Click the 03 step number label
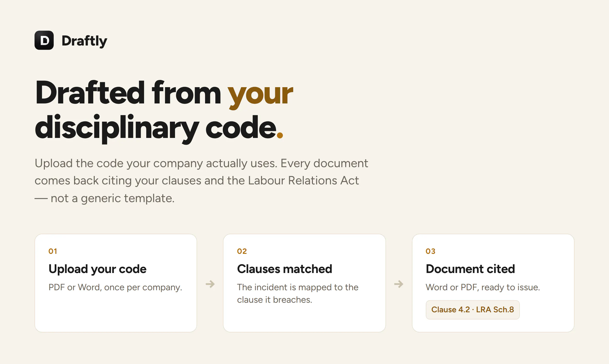Screen dimensions: 609x364 (430, 251)
